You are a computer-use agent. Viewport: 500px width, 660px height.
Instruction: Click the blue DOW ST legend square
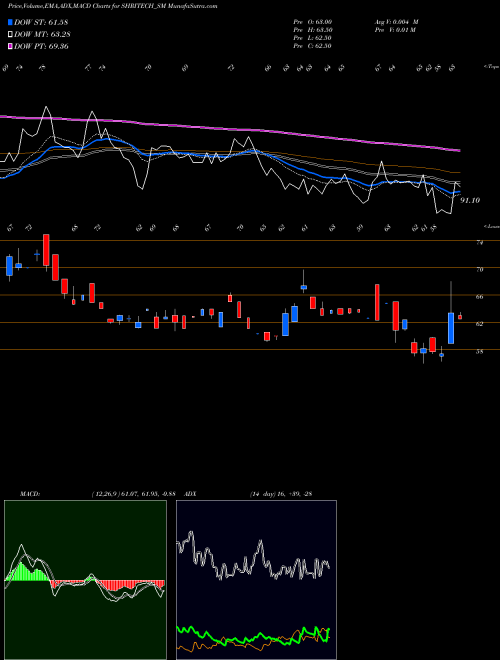click(x=11, y=22)
